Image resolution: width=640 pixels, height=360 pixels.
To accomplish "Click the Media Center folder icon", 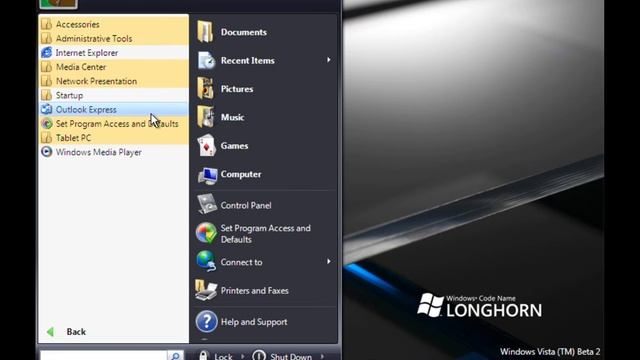I will (47, 67).
